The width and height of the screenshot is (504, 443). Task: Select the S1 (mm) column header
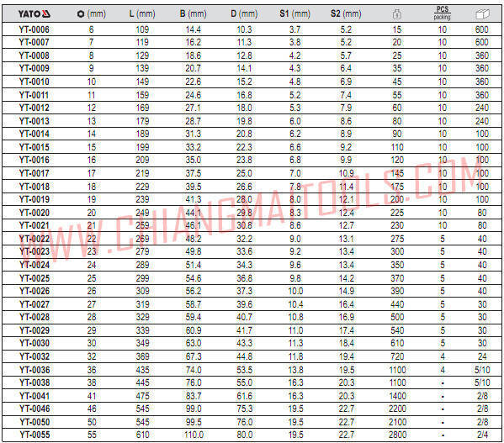click(x=294, y=13)
